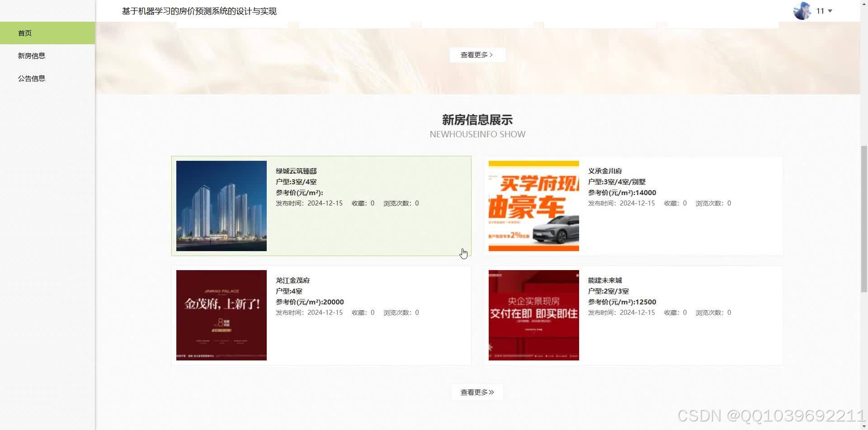Open the 义承金川府 orange car thumbnail

(533, 206)
